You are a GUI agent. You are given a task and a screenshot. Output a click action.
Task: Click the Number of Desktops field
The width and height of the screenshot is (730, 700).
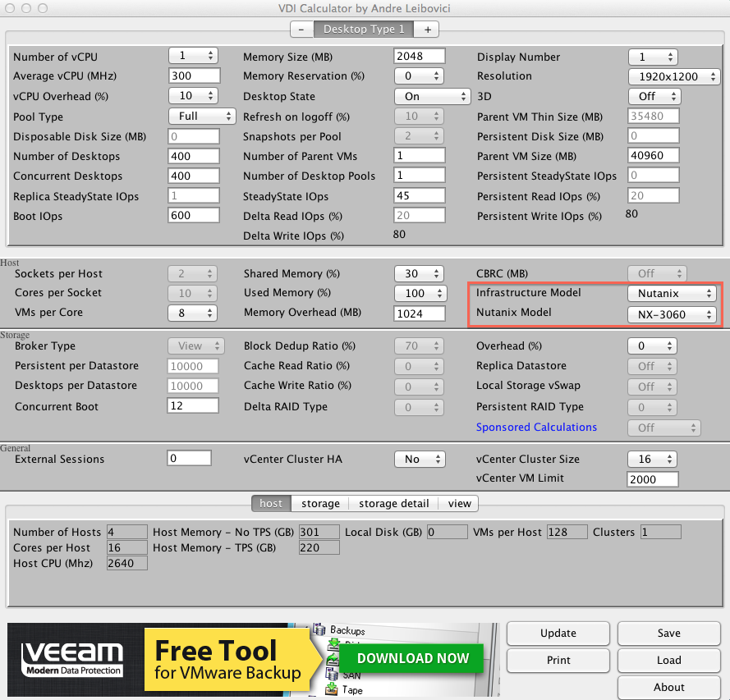pos(193,156)
